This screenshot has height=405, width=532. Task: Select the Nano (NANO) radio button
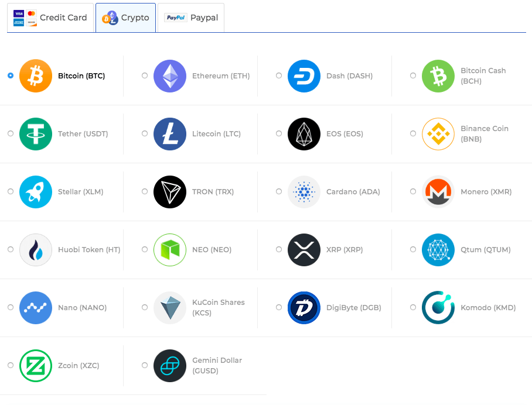click(x=11, y=307)
